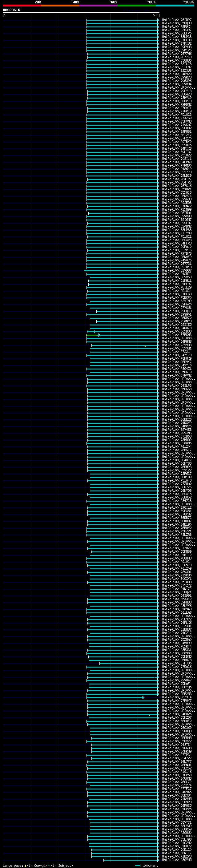Select the UniRef100_B8NIL7 label

coord(177,853)
